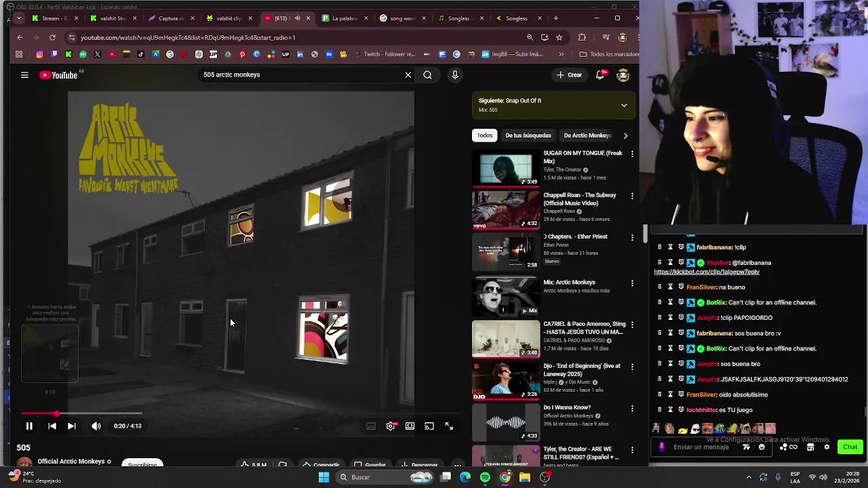868x488 pixels.
Task: Open chat settings gear
Action: tap(826, 447)
